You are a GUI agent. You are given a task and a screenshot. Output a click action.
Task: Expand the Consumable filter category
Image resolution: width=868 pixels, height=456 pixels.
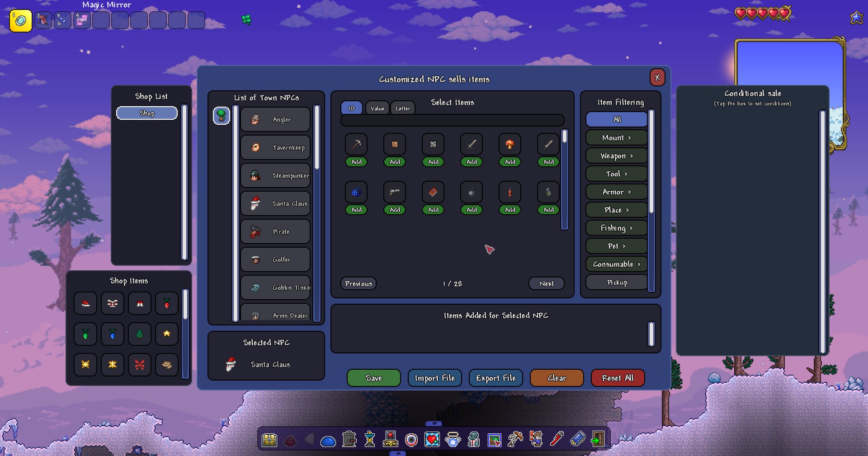click(x=617, y=264)
